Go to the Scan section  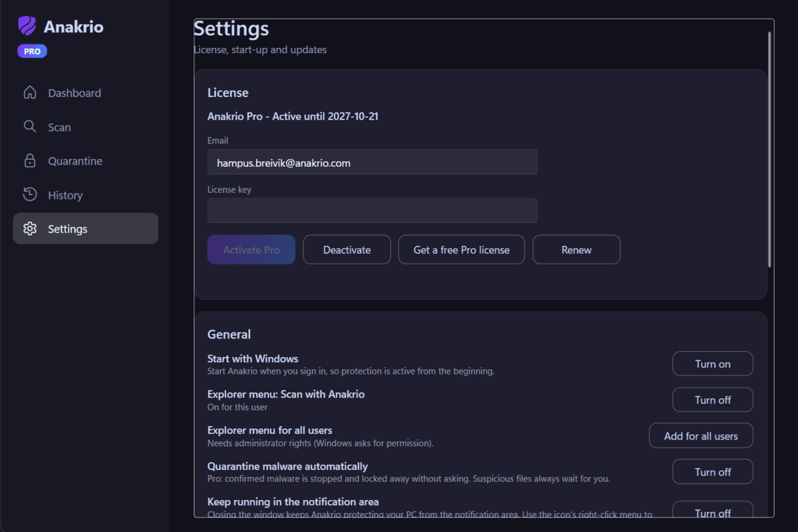point(86,127)
